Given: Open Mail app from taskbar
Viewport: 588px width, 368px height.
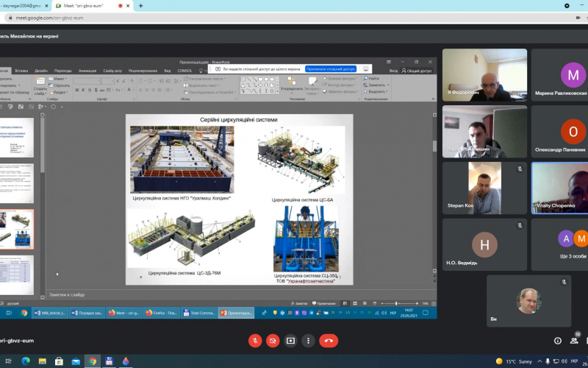Looking at the screenshot, I should (76, 361).
